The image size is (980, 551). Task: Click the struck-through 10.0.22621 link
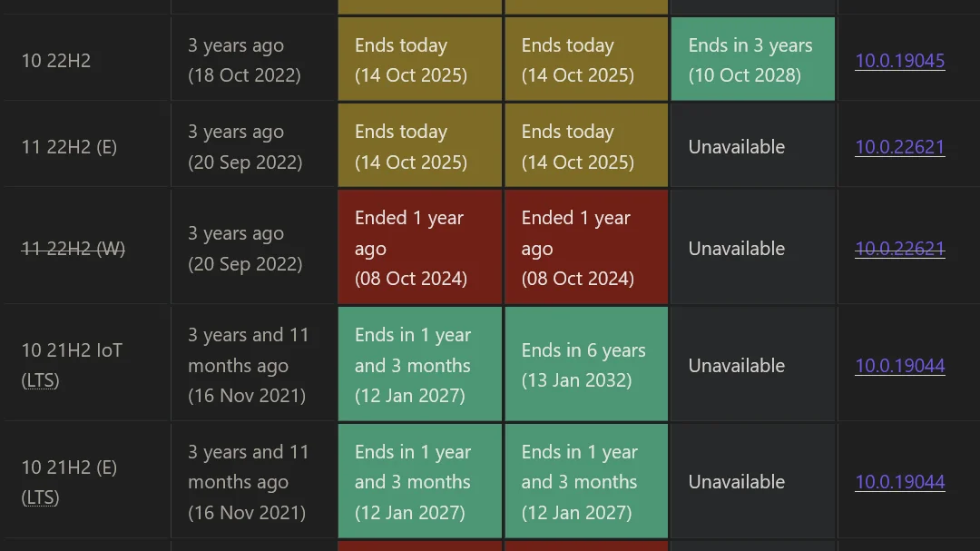(x=899, y=249)
